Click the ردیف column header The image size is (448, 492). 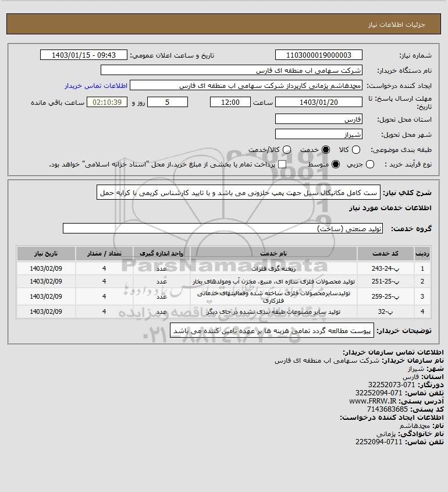tap(422, 253)
